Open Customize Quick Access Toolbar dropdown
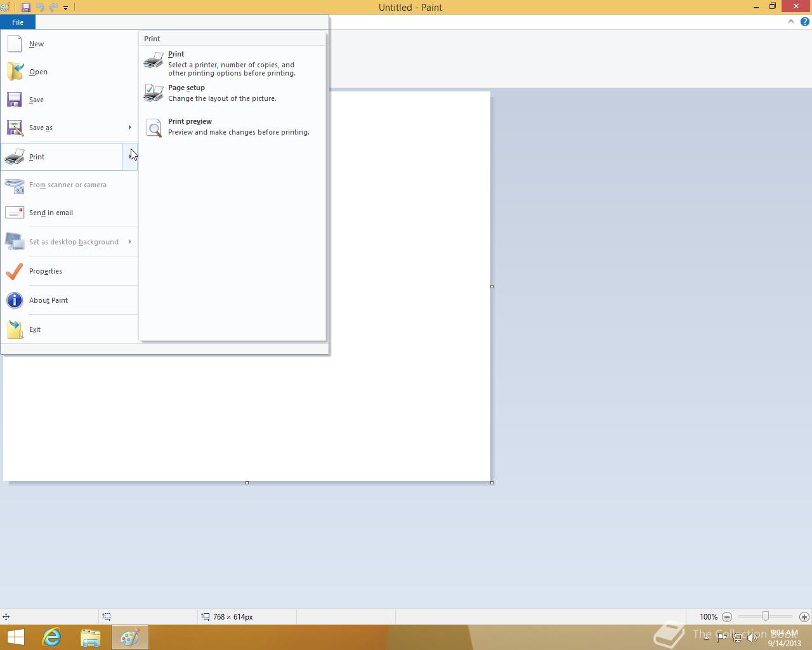 click(x=65, y=8)
